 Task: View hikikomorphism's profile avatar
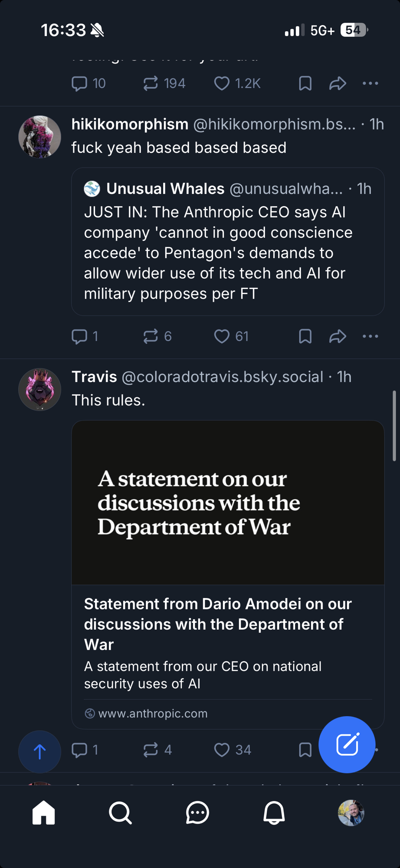(x=39, y=137)
